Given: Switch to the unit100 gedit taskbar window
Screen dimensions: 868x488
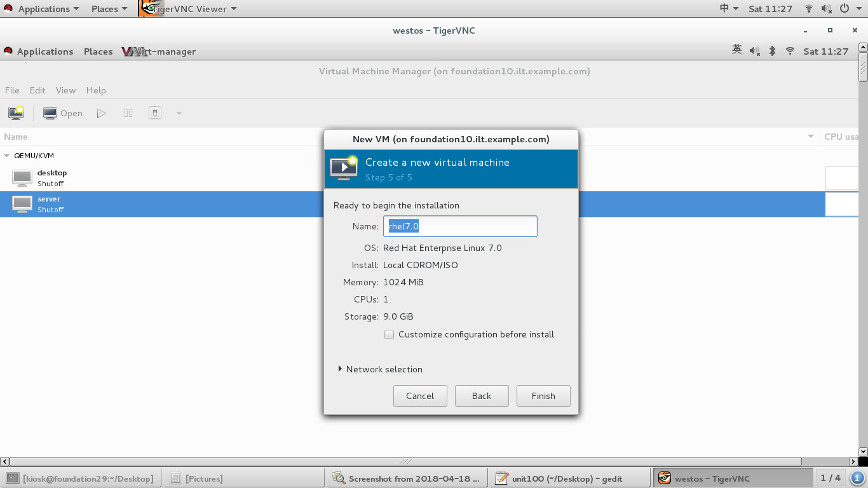Looking at the screenshot, I should coord(570,478).
